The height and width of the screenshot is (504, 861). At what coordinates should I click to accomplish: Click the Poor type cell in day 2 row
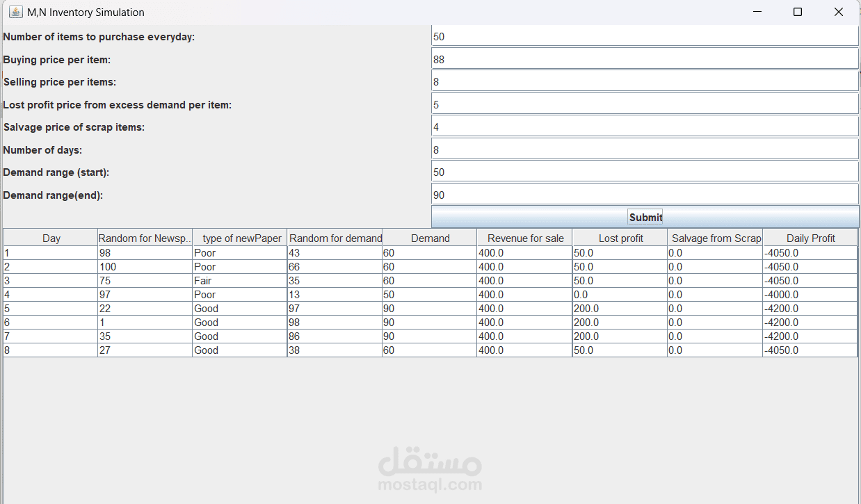coord(240,267)
